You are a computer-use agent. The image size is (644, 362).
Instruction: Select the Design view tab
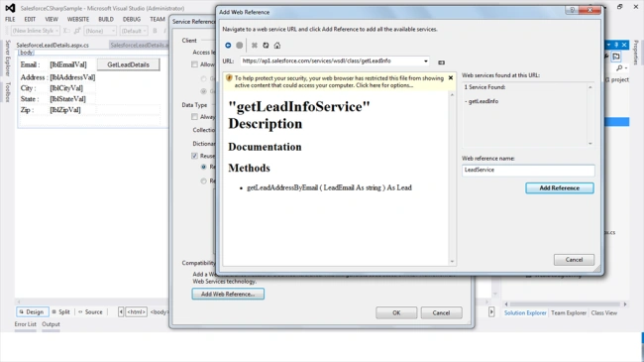(x=32, y=311)
